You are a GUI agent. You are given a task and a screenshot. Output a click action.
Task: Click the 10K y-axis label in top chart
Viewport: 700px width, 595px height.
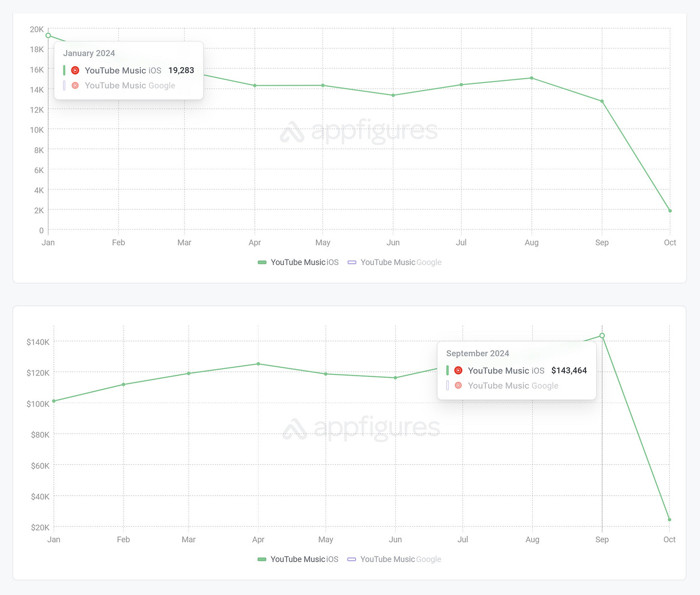click(x=37, y=130)
